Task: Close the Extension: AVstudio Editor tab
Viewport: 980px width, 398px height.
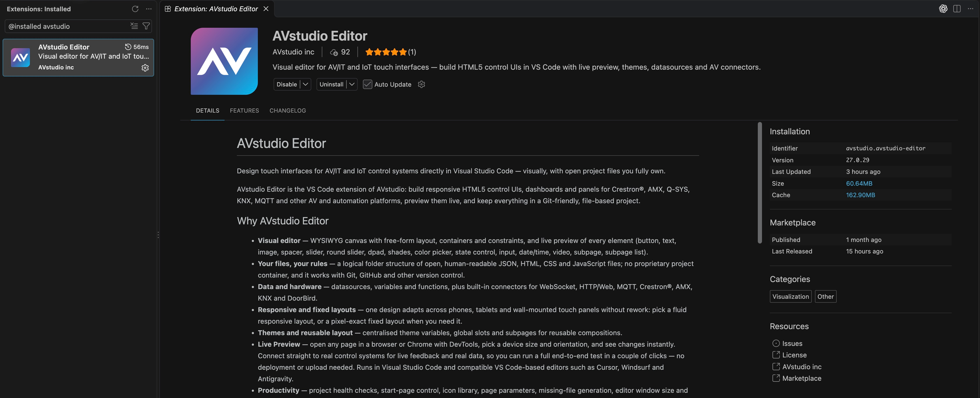Action: [x=266, y=9]
